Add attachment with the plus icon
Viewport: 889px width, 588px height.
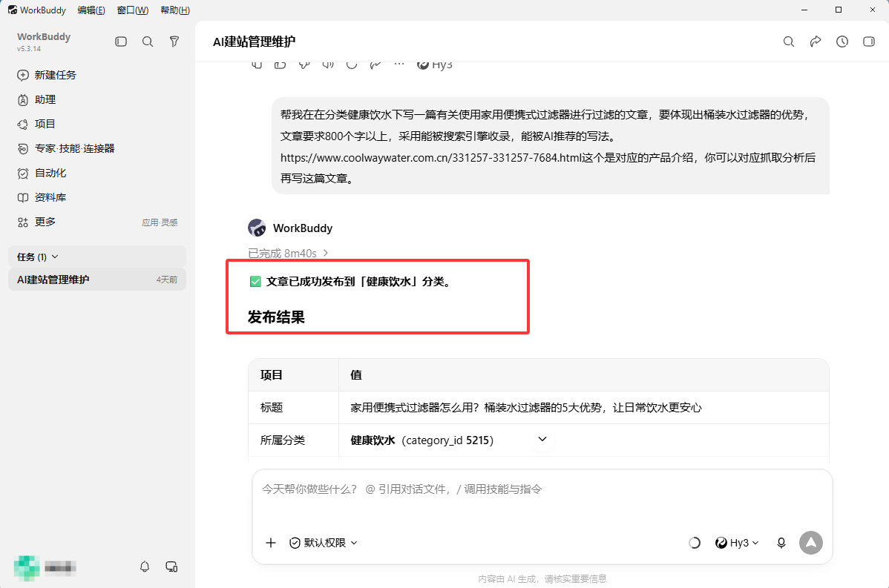pos(271,543)
